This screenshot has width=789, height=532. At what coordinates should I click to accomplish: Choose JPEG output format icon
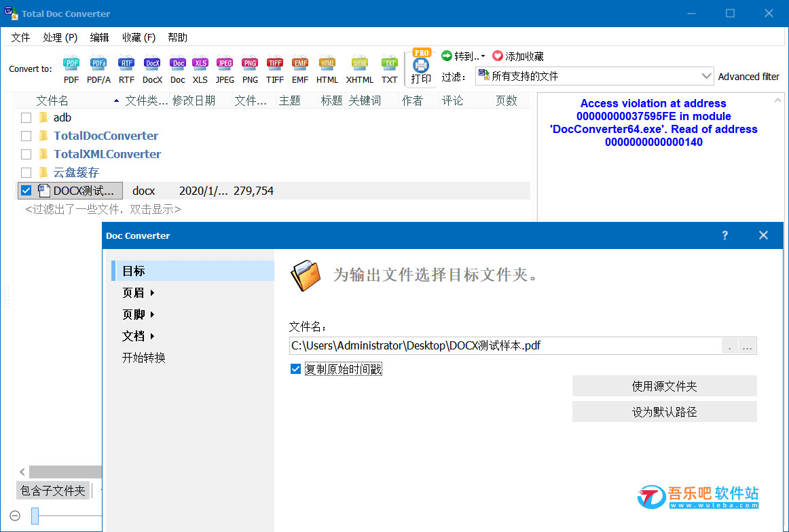(225, 69)
